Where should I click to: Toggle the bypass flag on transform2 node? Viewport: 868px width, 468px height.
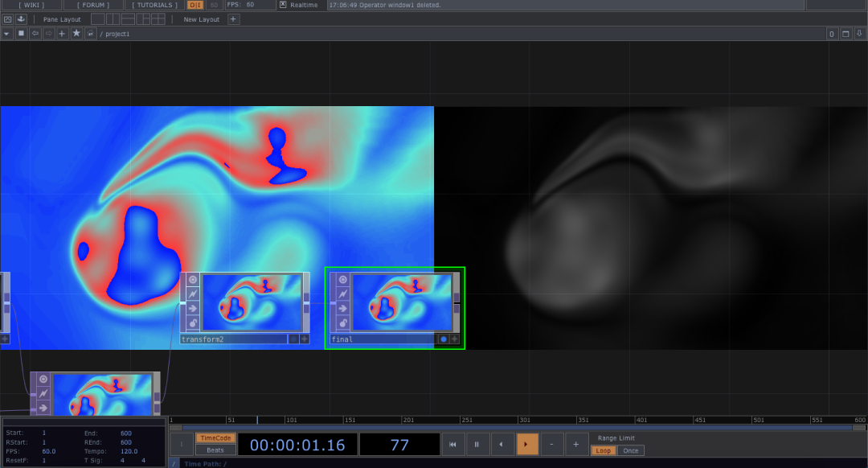(193, 294)
